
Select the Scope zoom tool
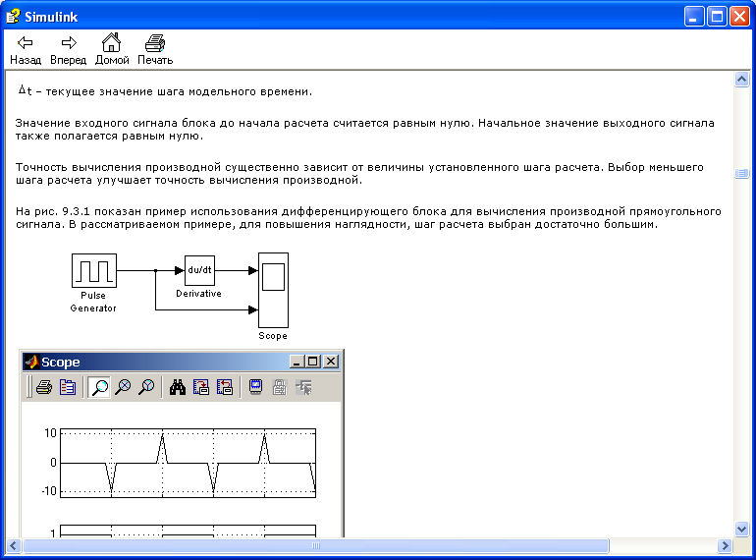(99, 387)
